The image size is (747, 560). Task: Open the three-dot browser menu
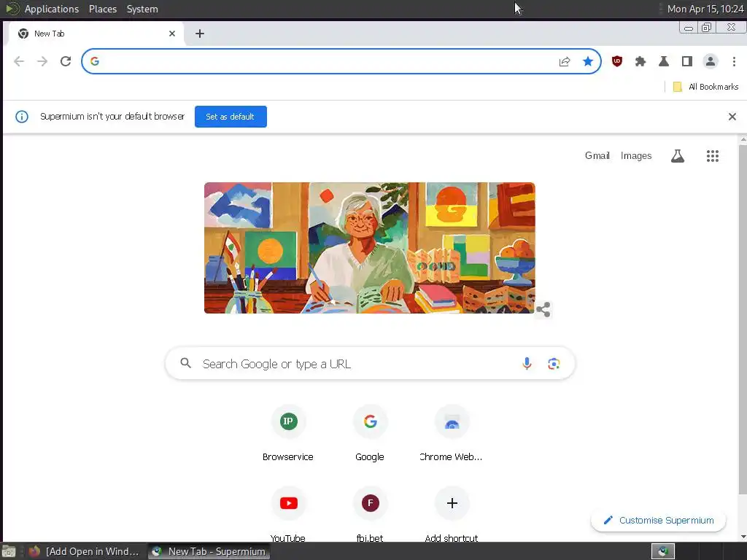(734, 61)
